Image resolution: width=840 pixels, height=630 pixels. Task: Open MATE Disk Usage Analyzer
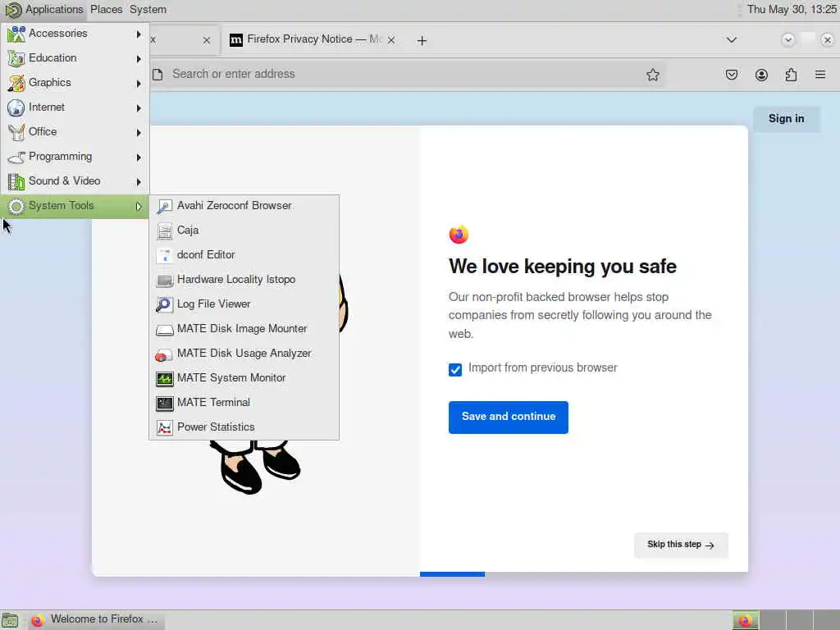point(244,354)
